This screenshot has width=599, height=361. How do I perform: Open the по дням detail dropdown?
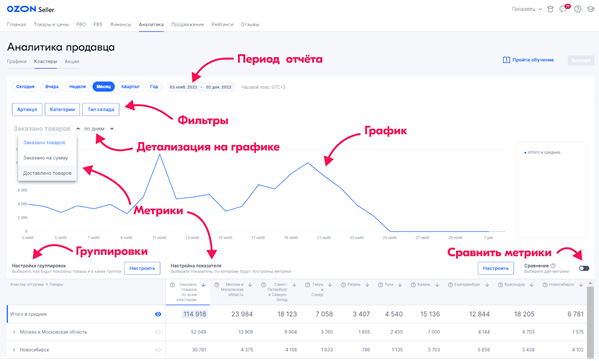tap(99, 129)
